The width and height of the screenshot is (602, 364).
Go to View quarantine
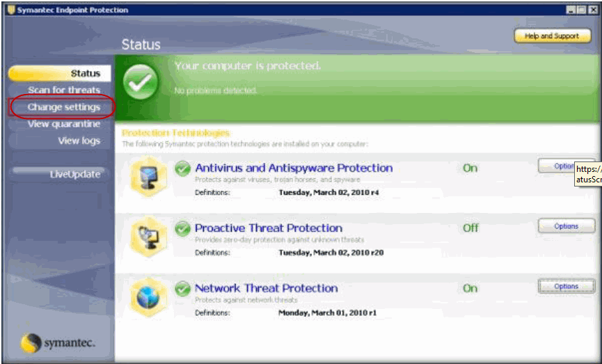64,124
